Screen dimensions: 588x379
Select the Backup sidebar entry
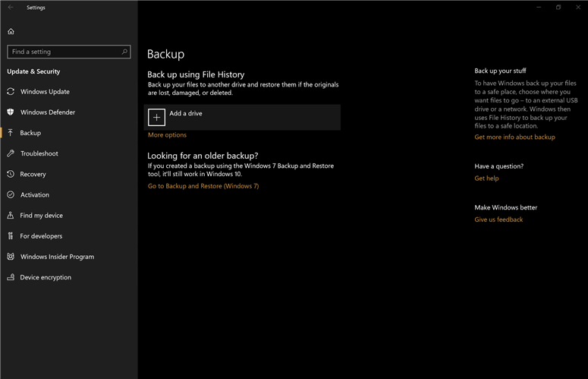(31, 133)
